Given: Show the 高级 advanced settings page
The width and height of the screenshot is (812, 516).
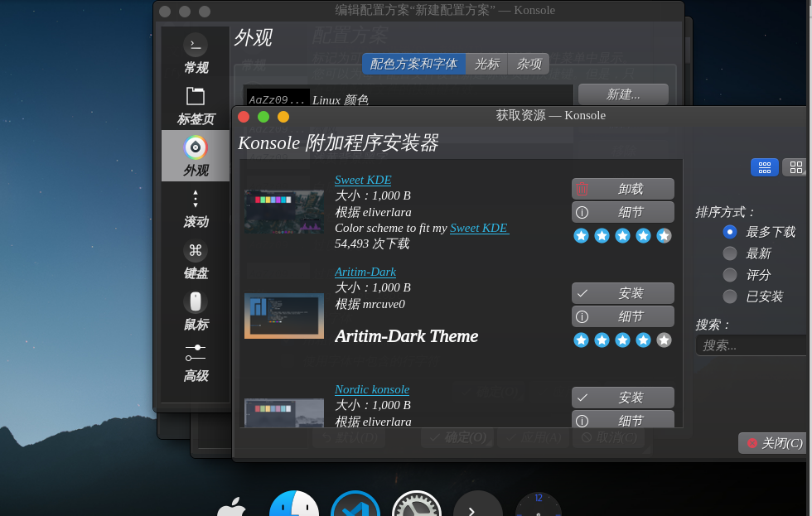Looking at the screenshot, I should 196,362.
